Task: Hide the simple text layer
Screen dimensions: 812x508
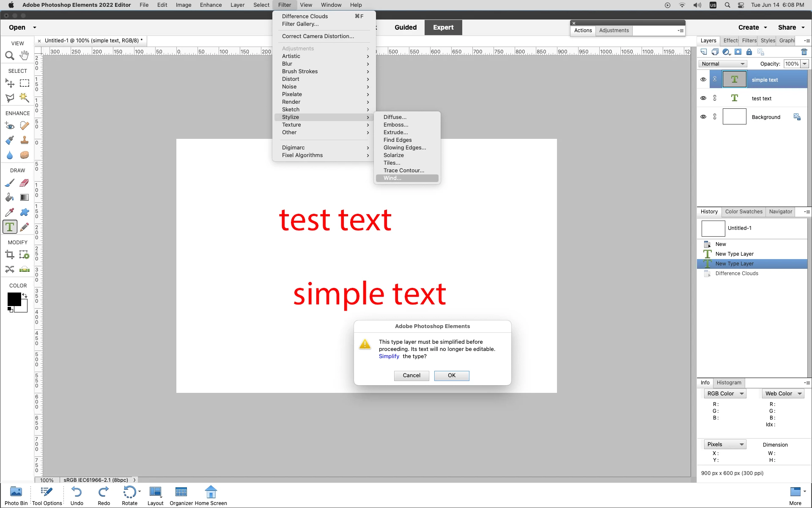Action: click(703, 80)
